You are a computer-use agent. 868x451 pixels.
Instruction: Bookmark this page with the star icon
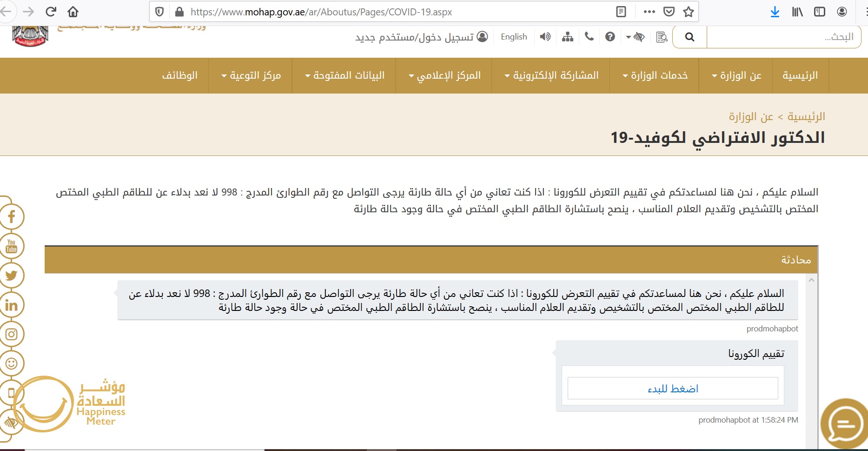tap(689, 12)
